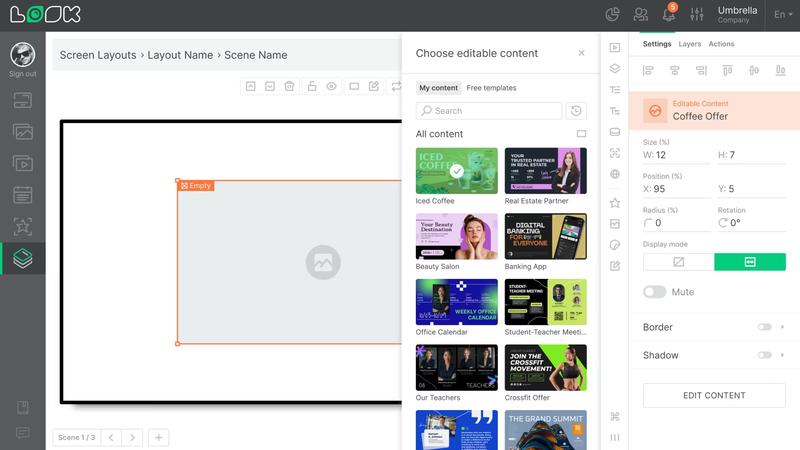Image resolution: width=800 pixels, height=450 pixels.
Task: Select the ticker bar tool icon
Action: [615, 132]
